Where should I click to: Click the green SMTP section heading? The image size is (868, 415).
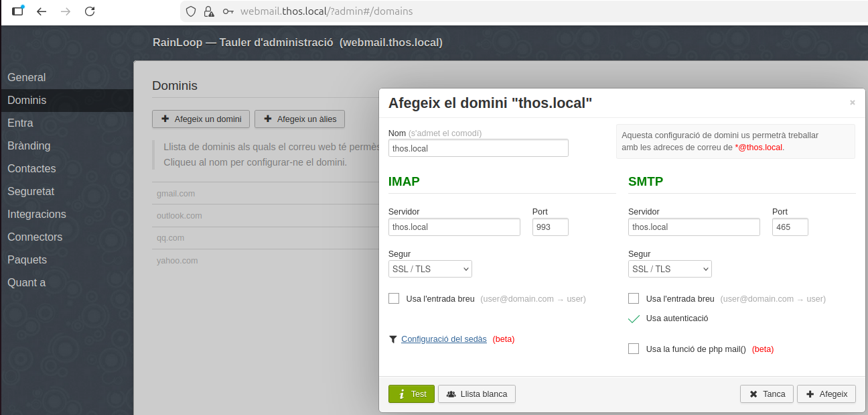pyautogui.click(x=646, y=181)
